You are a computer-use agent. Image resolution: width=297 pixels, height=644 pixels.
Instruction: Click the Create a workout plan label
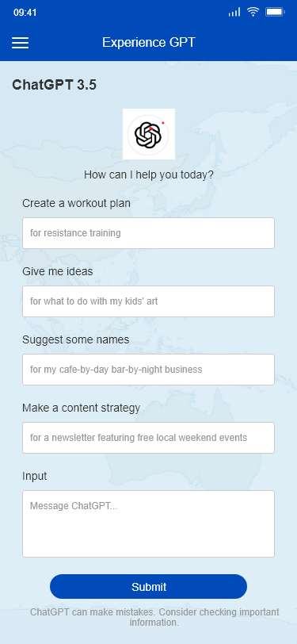(x=76, y=203)
